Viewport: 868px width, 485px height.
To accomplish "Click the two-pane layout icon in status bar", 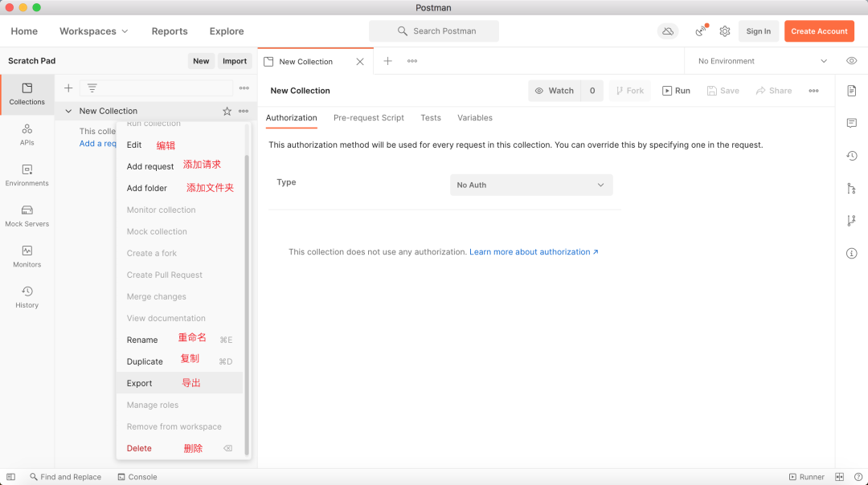I will [x=840, y=477].
